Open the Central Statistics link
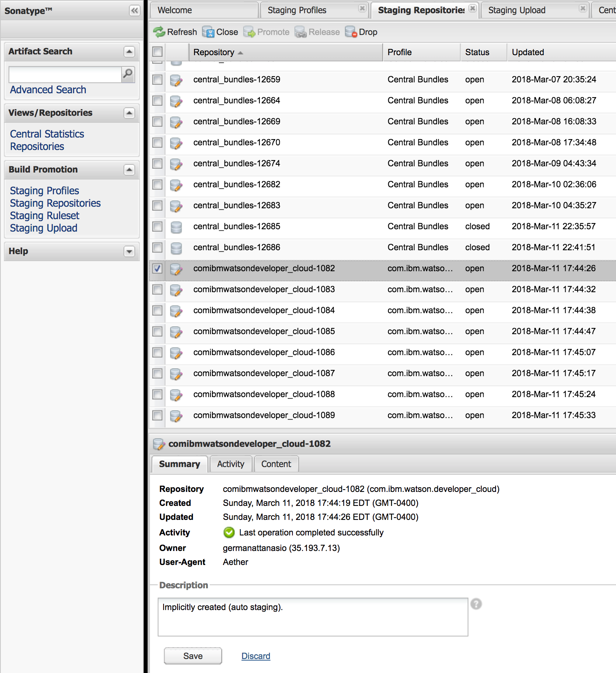Screen dimensions: 616x673 (x=47, y=134)
